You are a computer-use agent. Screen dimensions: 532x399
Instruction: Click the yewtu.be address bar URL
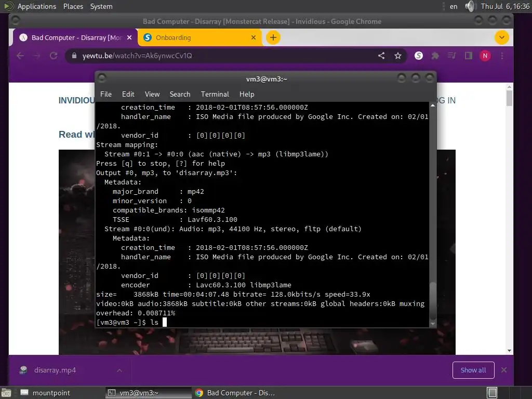(x=137, y=56)
